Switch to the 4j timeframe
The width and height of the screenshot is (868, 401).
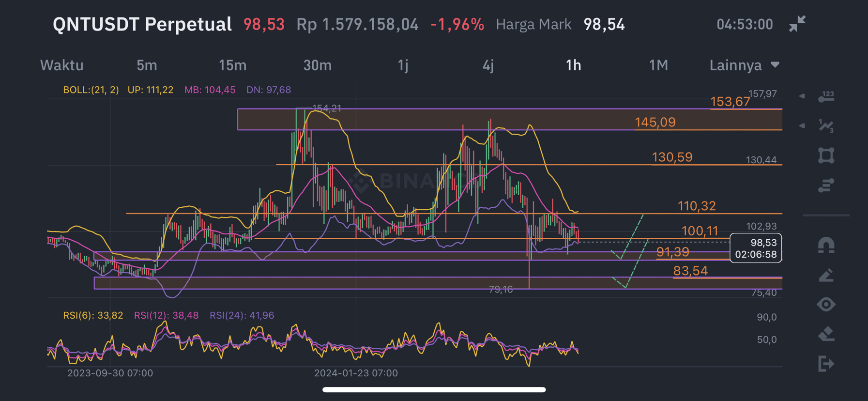(488, 65)
